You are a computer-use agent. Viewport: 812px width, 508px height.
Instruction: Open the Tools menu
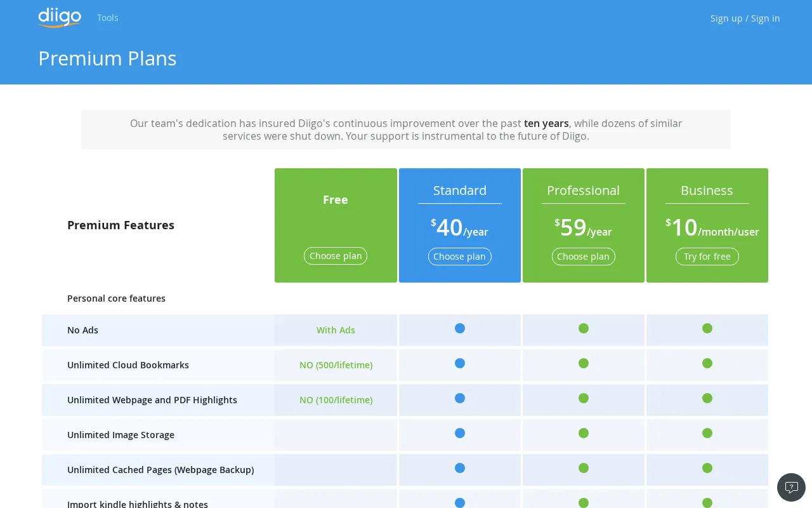108,18
